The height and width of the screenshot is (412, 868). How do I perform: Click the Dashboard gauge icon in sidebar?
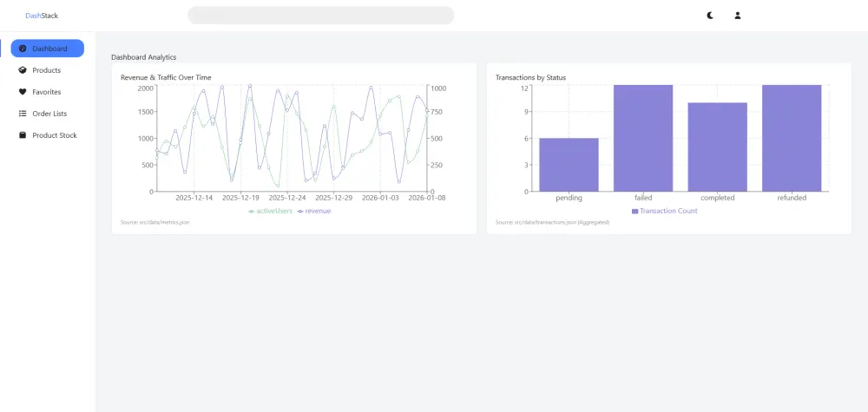coord(23,49)
